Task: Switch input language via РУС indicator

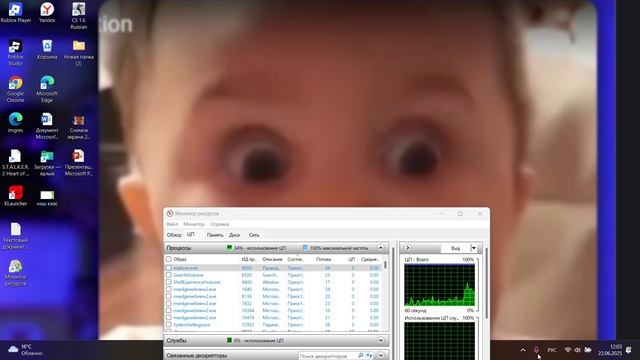Action: [552, 350]
